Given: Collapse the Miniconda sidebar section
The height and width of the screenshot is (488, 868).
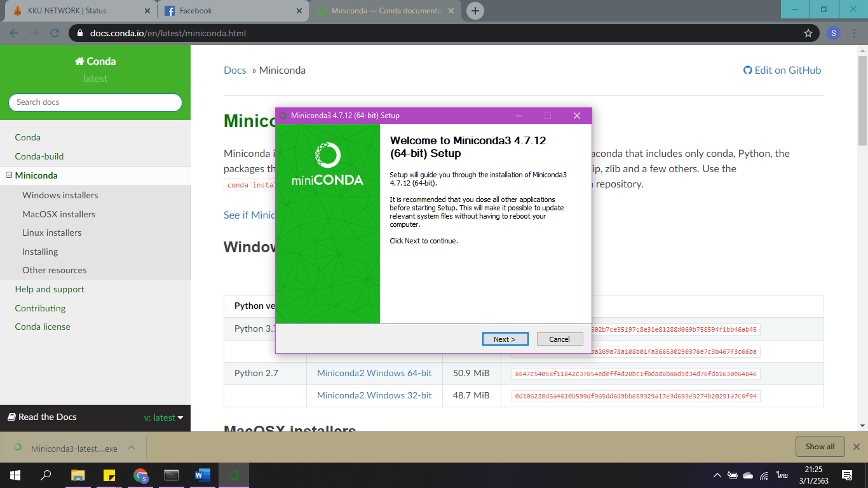Looking at the screenshot, I should pos(9,175).
